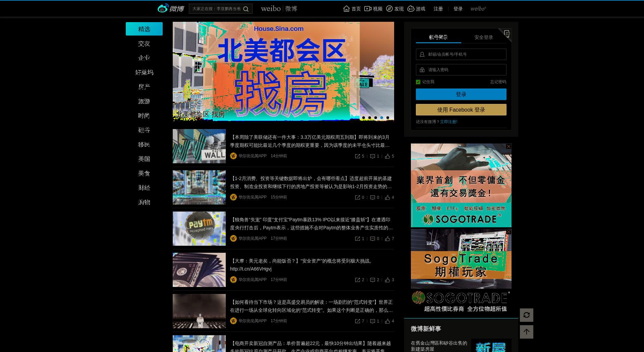Click 华尔街见闻APP avatar on Paytm post
The image size is (644, 352).
pyautogui.click(x=233, y=238)
